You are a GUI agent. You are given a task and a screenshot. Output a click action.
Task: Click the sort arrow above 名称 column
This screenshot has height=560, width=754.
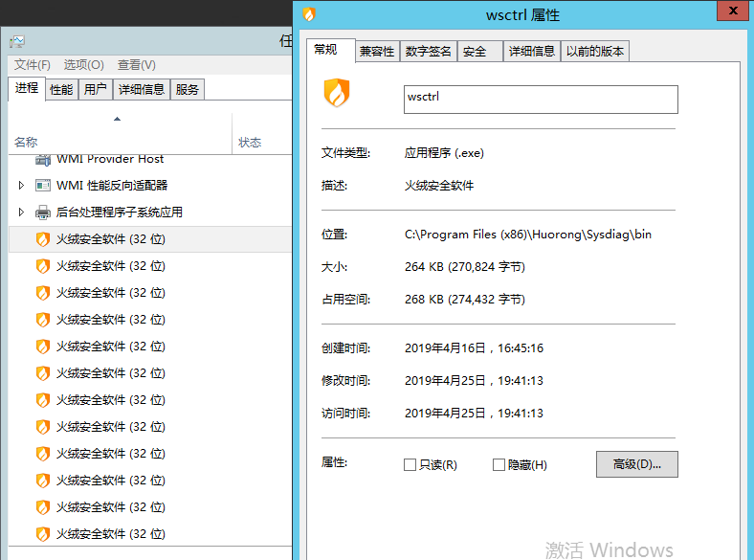click(117, 120)
